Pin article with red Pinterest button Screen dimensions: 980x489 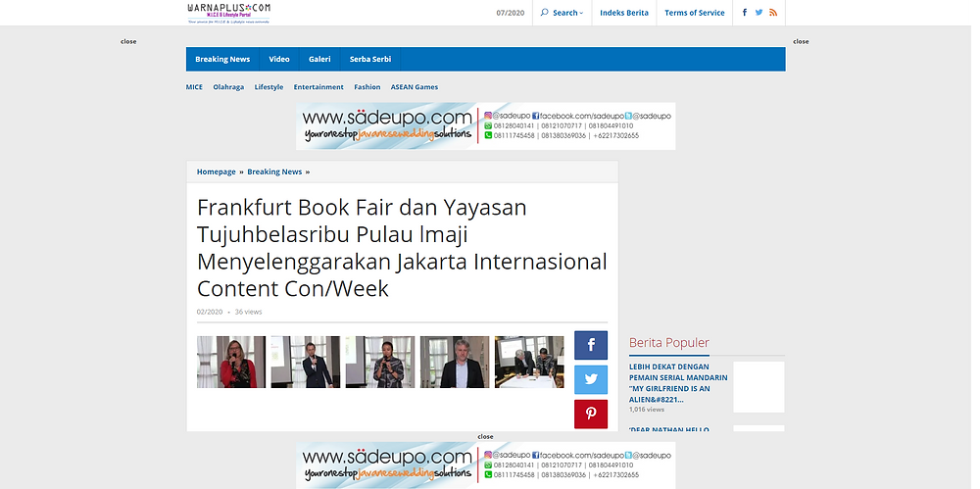pyautogui.click(x=591, y=414)
